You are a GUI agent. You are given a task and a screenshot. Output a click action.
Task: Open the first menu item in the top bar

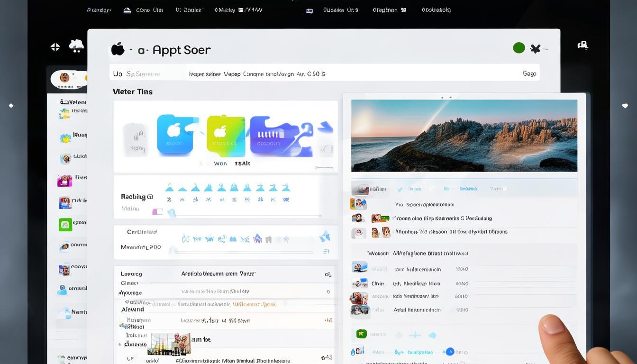pos(99,10)
